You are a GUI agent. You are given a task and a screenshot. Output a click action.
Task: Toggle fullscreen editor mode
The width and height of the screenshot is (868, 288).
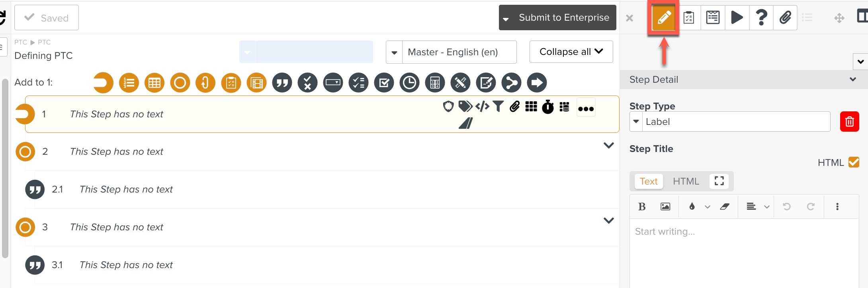[719, 181]
